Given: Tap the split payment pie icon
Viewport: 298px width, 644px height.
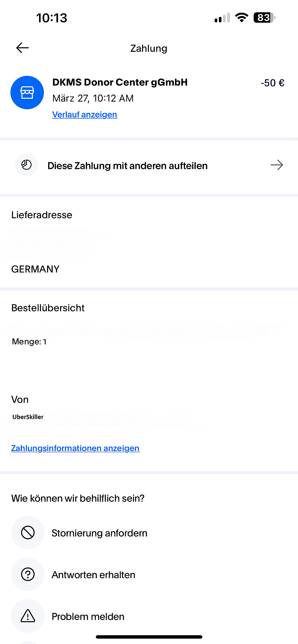Looking at the screenshot, I should pyautogui.click(x=26, y=165).
